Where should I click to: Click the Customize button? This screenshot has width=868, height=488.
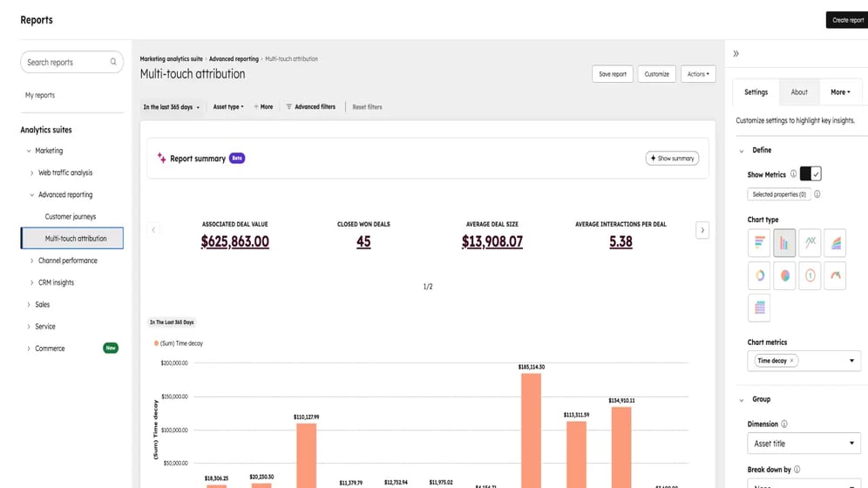point(656,74)
